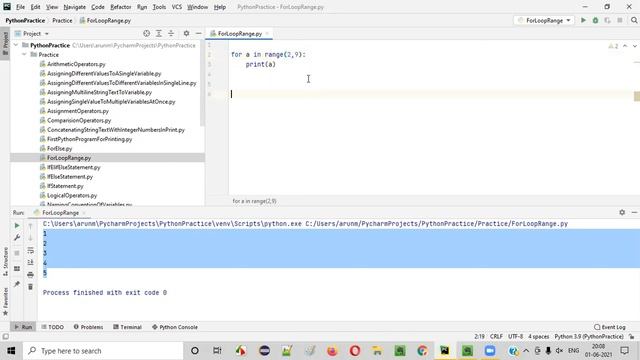Image resolution: width=640 pixels, height=360 pixels.
Task: Open the Refactor menu
Action: pos(120,7)
